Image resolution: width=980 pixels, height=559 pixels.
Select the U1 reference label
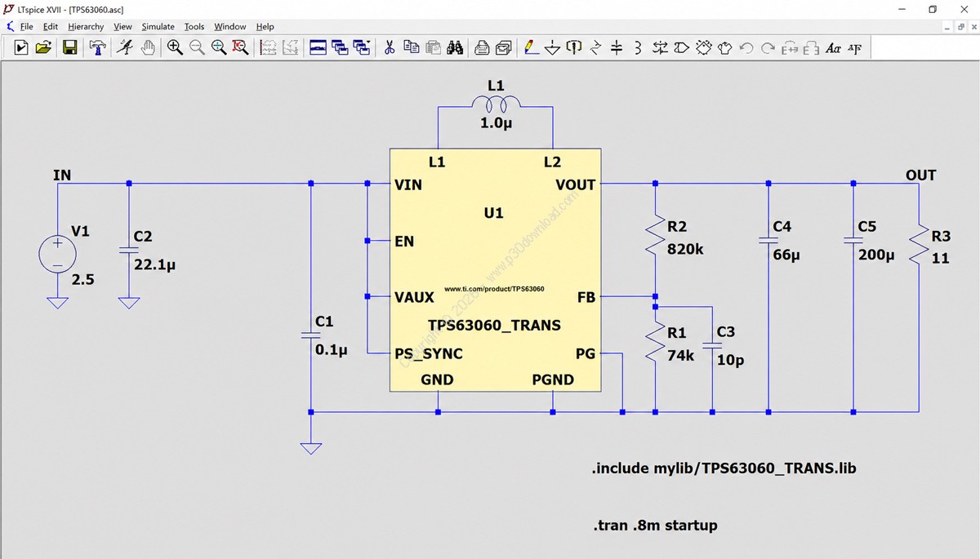tap(493, 213)
